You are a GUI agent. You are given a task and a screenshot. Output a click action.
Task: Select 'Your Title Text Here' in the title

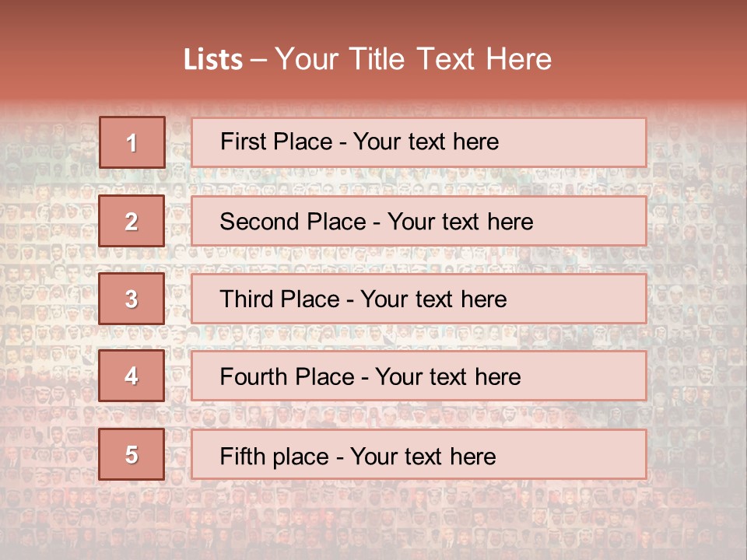click(x=413, y=59)
